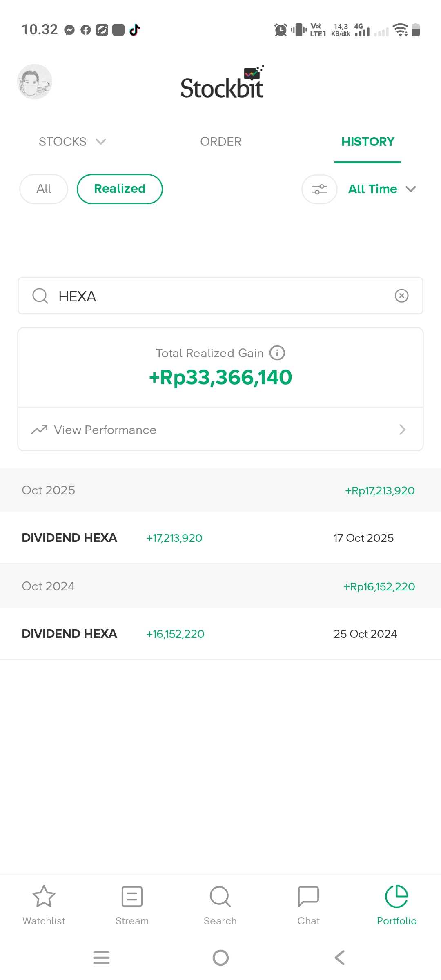Open the Chat bubble icon

tap(308, 896)
